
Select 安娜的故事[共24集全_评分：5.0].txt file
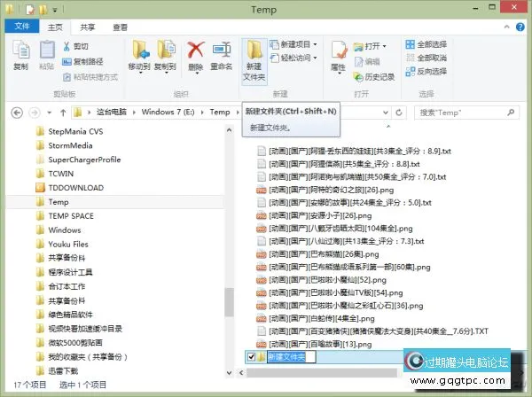344,203
